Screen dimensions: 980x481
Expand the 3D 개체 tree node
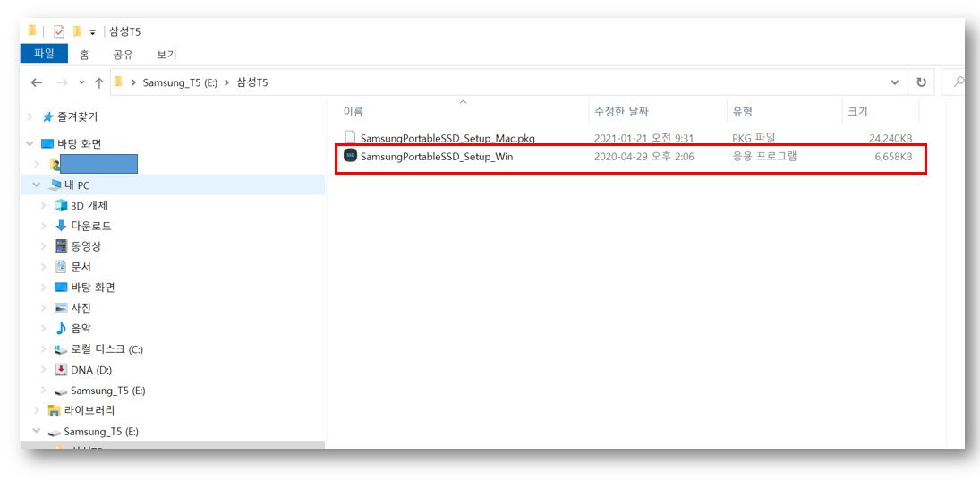43,205
